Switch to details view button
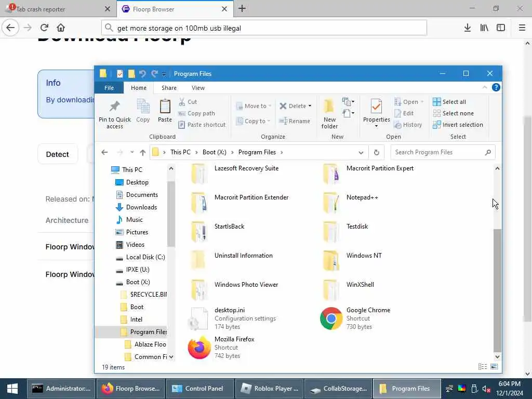The height and width of the screenshot is (399, 532). tap(482, 366)
